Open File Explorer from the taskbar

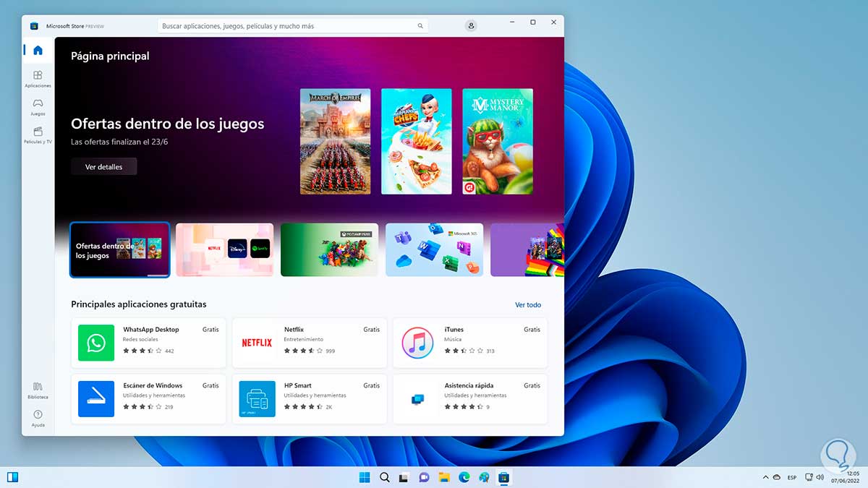pyautogui.click(x=444, y=477)
